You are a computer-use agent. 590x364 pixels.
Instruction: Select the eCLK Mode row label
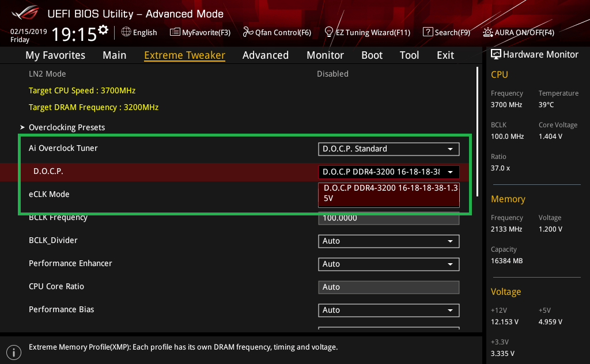pos(49,195)
